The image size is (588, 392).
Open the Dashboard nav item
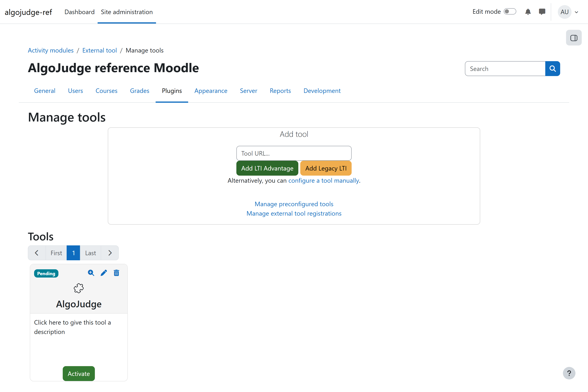click(x=80, y=12)
